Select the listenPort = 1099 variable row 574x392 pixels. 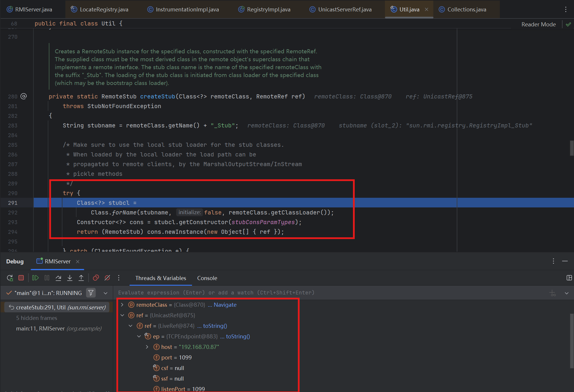179,389
